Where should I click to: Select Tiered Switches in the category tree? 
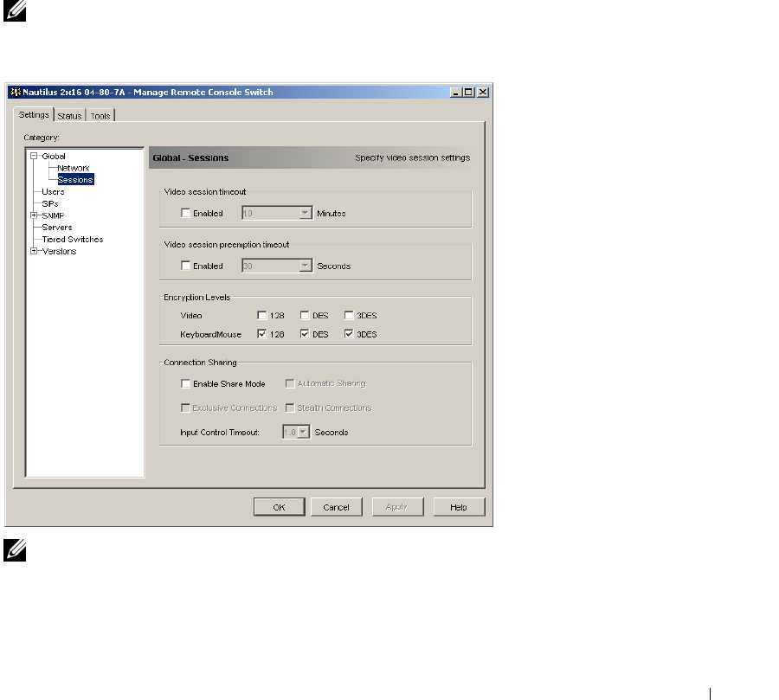(x=73, y=240)
